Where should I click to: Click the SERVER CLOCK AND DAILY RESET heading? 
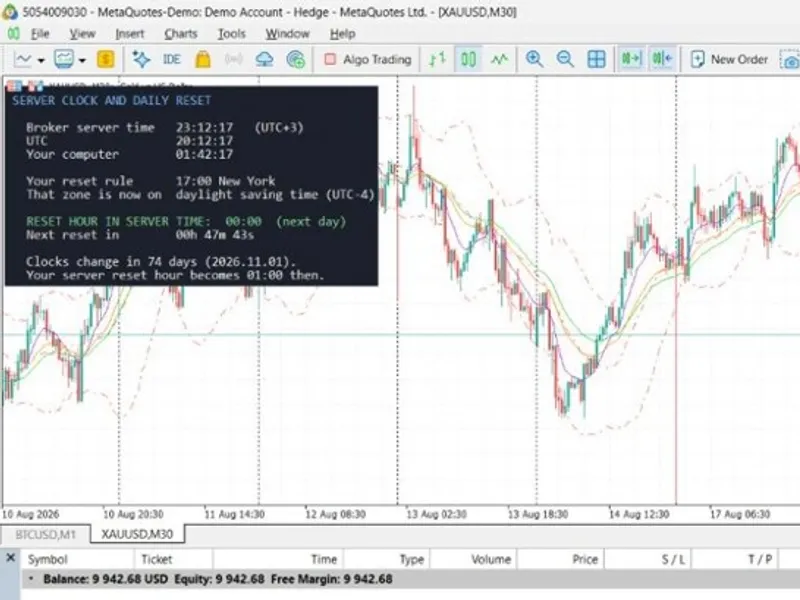click(111, 101)
